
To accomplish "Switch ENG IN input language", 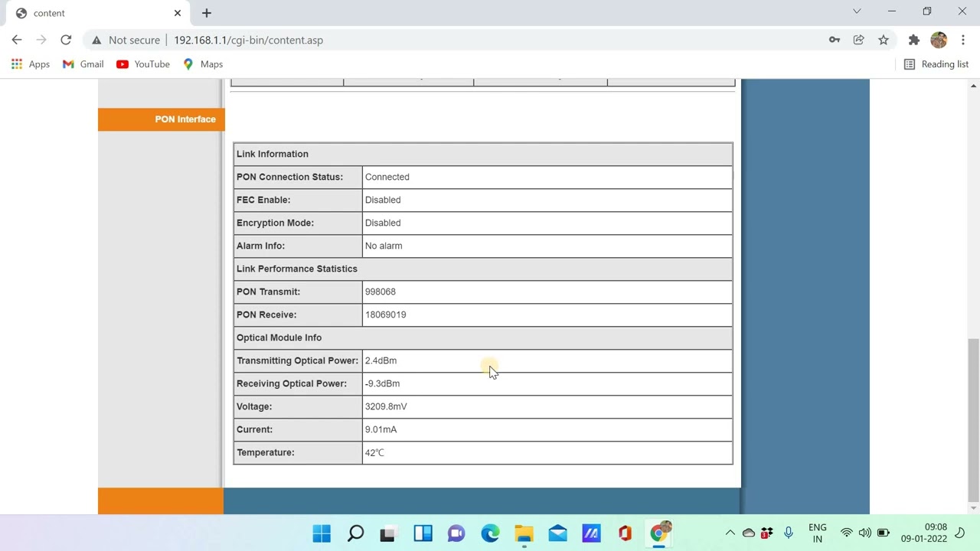I will coord(817,533).
